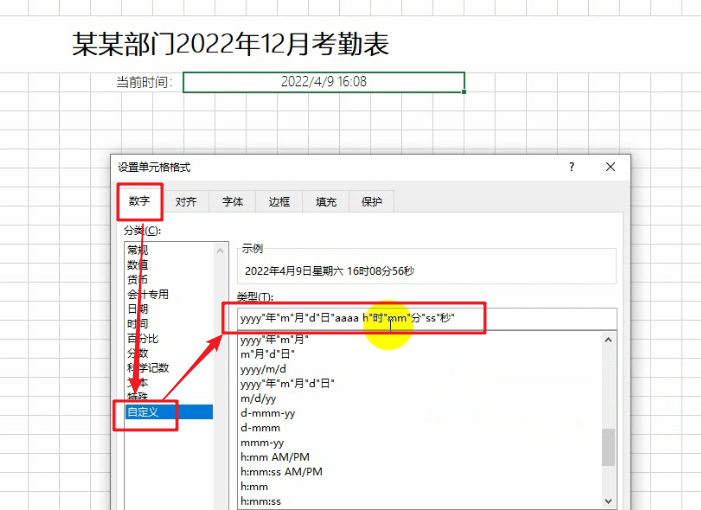Select 数值 category
Image resolution: width=701 pixels, height=510 pixels.
[x=138, y=265]
